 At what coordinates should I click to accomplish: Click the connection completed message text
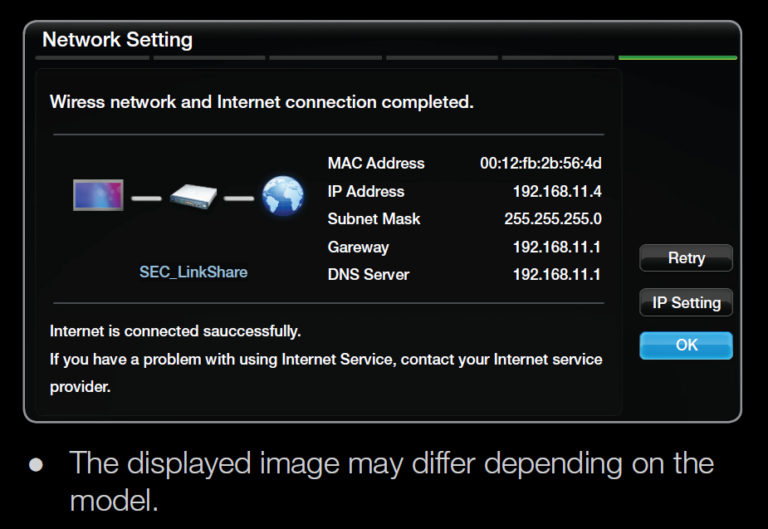pos(262,102)
